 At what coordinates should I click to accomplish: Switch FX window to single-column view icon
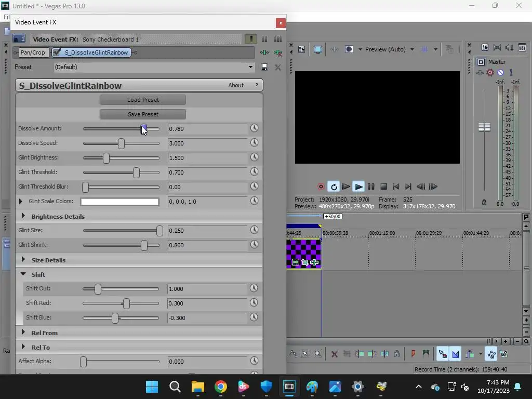click(251, 39)
